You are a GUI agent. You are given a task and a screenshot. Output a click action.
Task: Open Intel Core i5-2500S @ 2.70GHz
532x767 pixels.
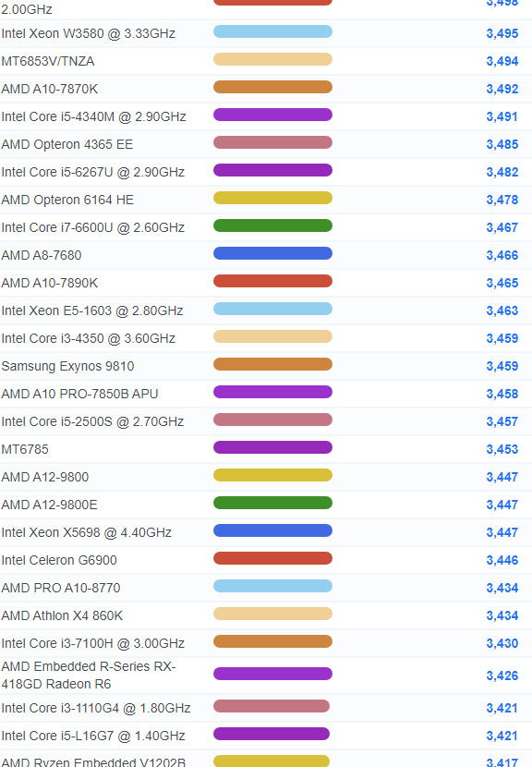click(92, 421)
